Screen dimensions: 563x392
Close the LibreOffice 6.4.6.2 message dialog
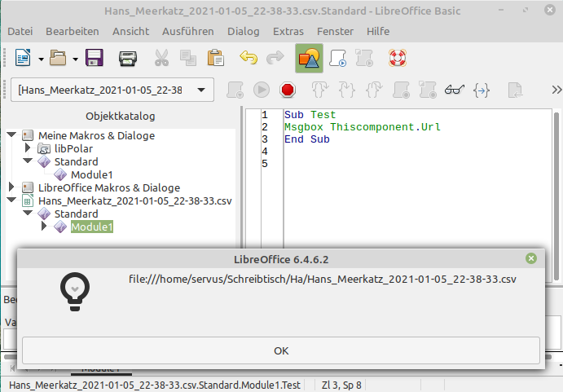click(x=531, y=258)
